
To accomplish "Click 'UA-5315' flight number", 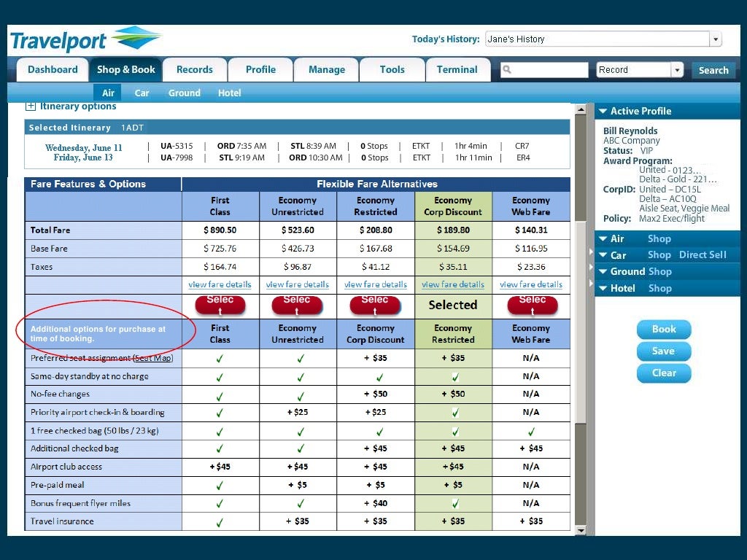I will [x=177, y=146].
